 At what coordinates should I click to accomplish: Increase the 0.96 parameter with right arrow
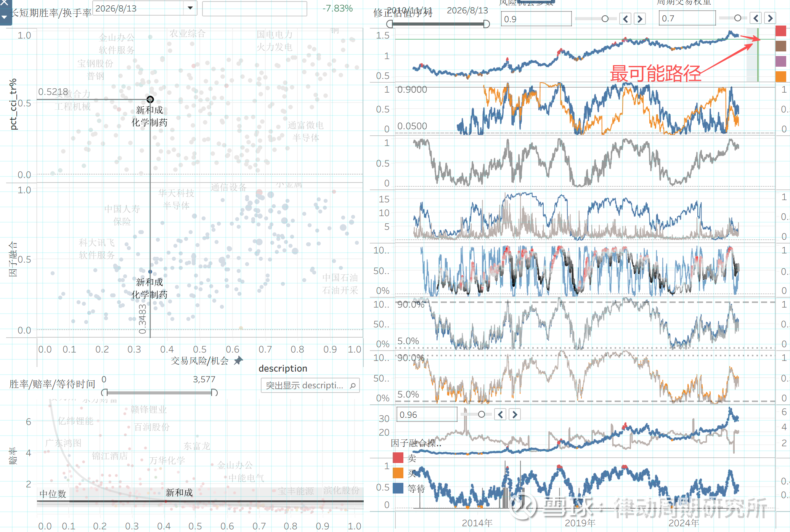pyautogui.click(x=515, y=414)
